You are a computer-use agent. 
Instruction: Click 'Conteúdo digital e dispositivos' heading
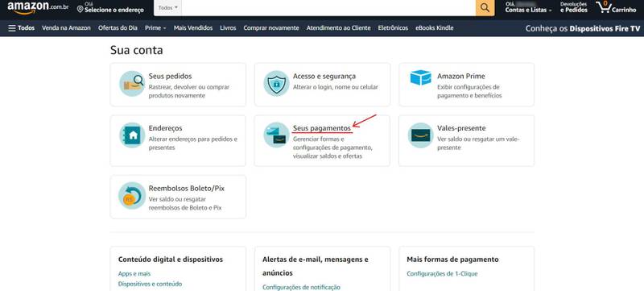(171, 260)
